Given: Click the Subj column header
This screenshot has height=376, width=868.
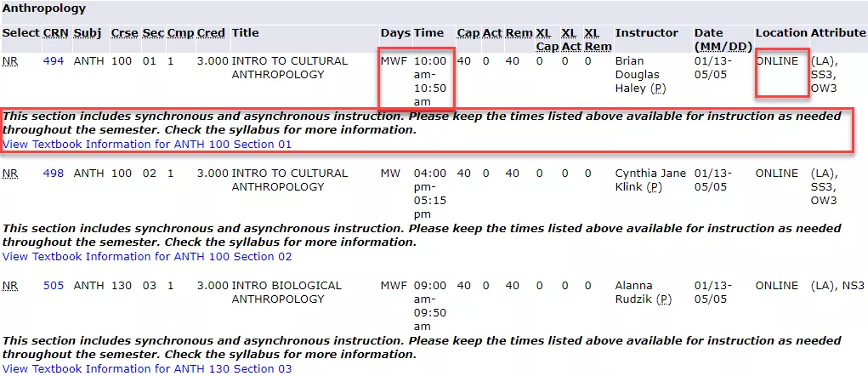Looking at the screenshot, I should point(87,33).
